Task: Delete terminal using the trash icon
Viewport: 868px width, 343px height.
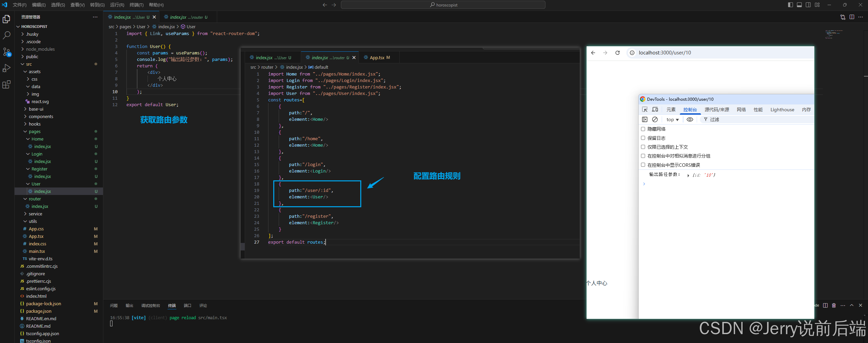Action: [x=834, y=305]
